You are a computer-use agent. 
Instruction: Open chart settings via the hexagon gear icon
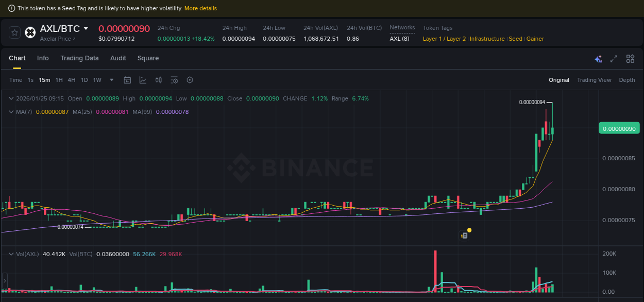pyautogui.click(x=190, y=80)
